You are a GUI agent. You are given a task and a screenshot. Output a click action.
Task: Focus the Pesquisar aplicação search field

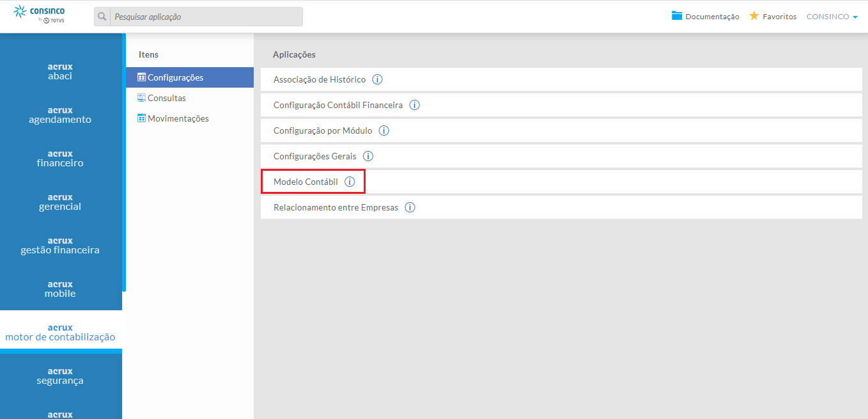tap(206, 17)
